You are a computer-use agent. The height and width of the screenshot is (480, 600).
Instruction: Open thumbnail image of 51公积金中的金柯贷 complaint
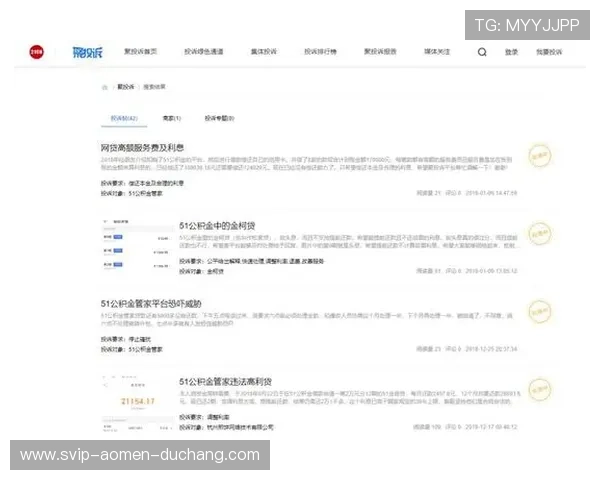coord(137,245)
